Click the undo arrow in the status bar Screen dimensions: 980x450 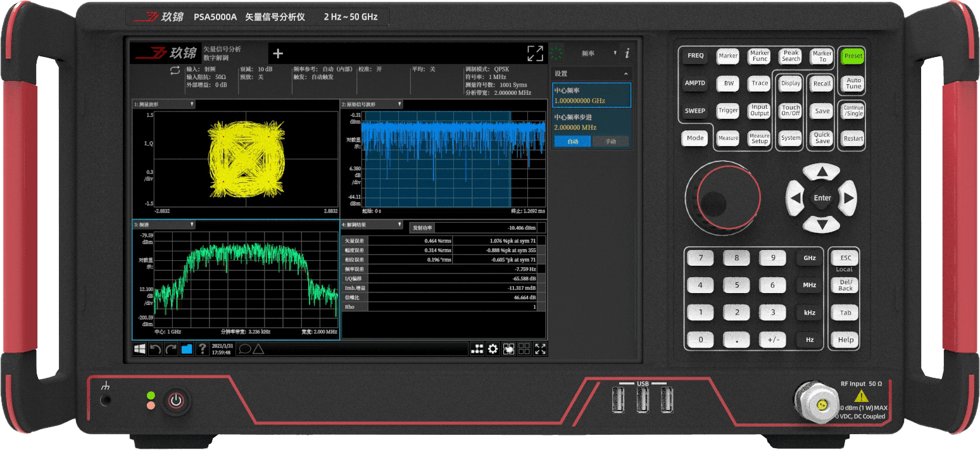pos(155,347)
